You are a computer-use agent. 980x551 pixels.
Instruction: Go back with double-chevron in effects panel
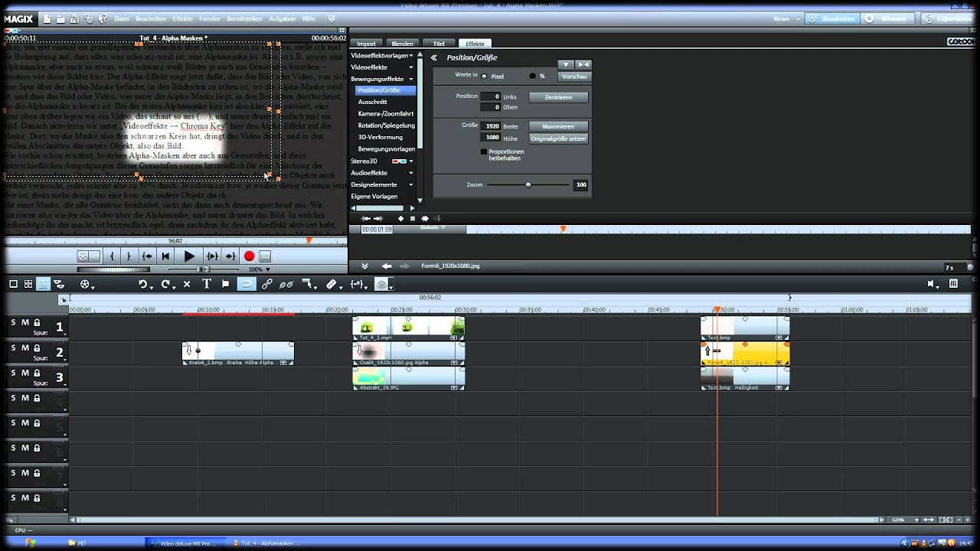pos(434,57)
